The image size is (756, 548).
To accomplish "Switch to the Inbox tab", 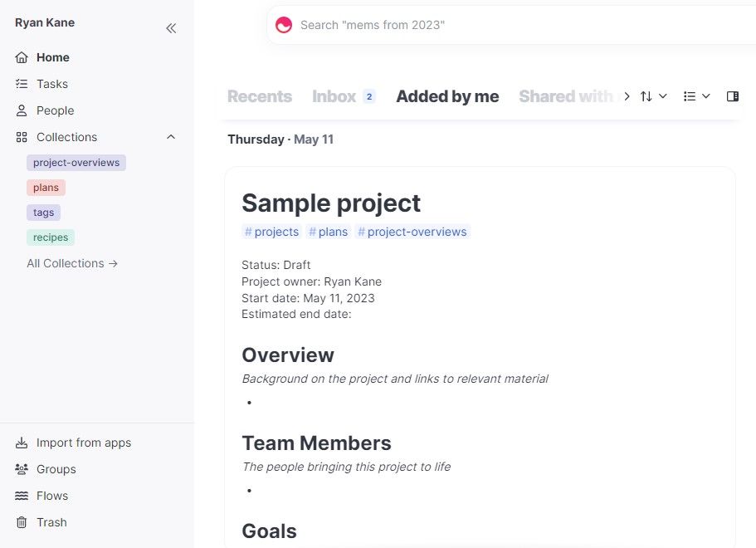I will click(x=344, y=96).
